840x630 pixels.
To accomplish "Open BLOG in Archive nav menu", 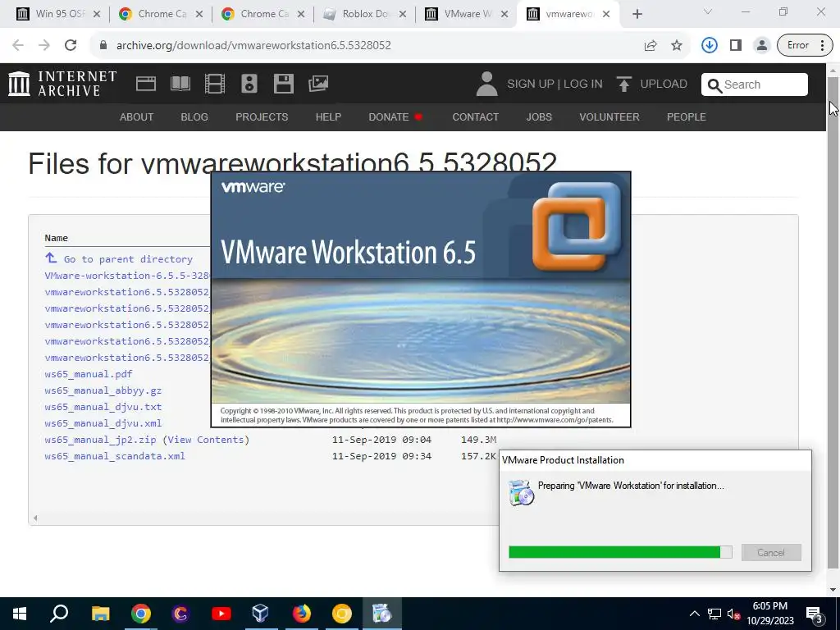I will tap(194, 116).
